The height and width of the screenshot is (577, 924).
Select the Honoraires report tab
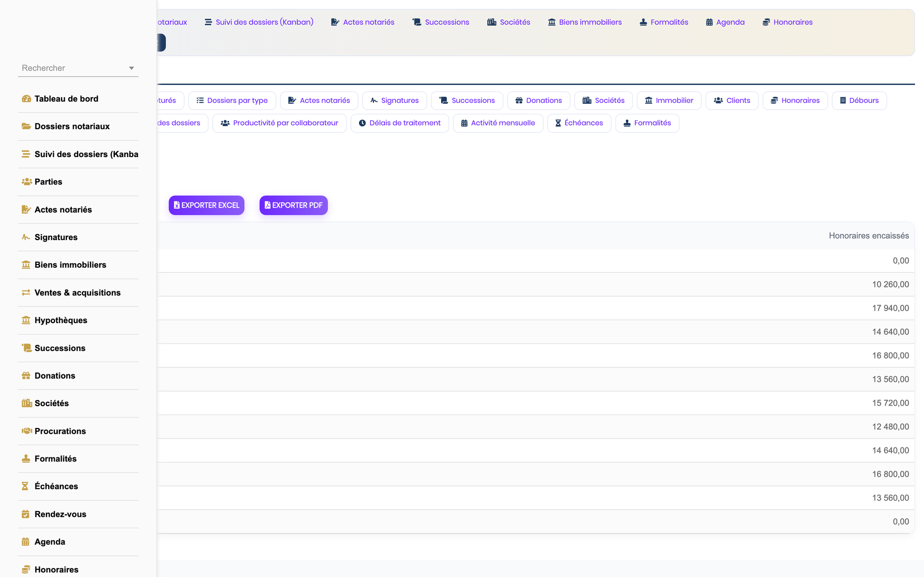(795, 101)
